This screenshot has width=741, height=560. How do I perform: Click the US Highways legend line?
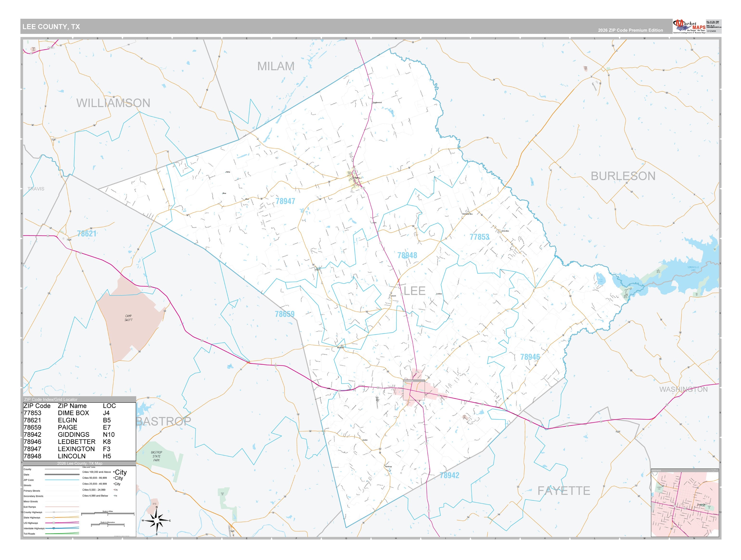pyautogui.click(x=62, y=523)
